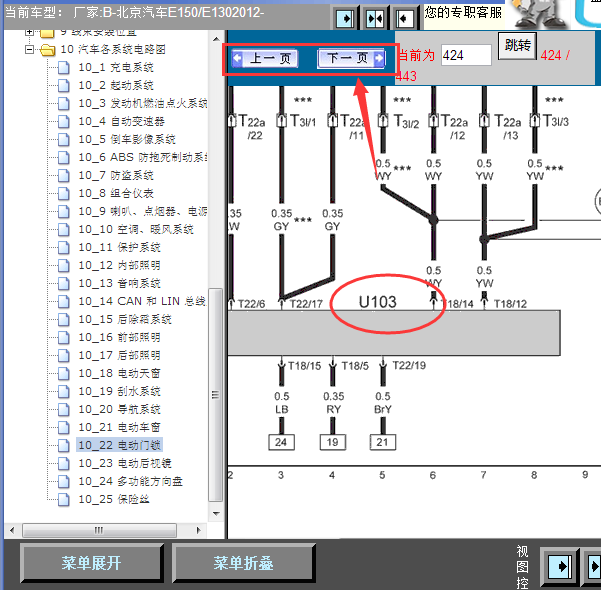Click the reference box numbered 21
This screenshot has height=590, width=601.
pos(382,442)
